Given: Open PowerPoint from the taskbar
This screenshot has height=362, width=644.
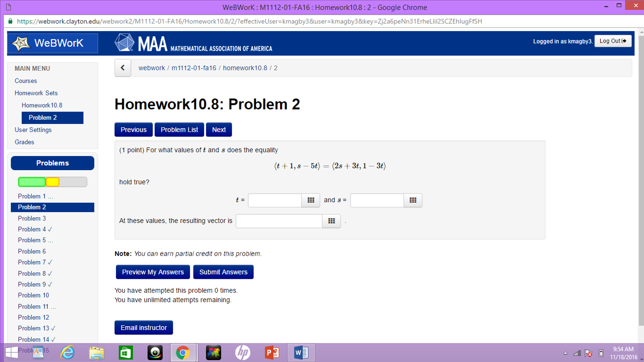Looking at the screenshot, I should tap(272, 352).
